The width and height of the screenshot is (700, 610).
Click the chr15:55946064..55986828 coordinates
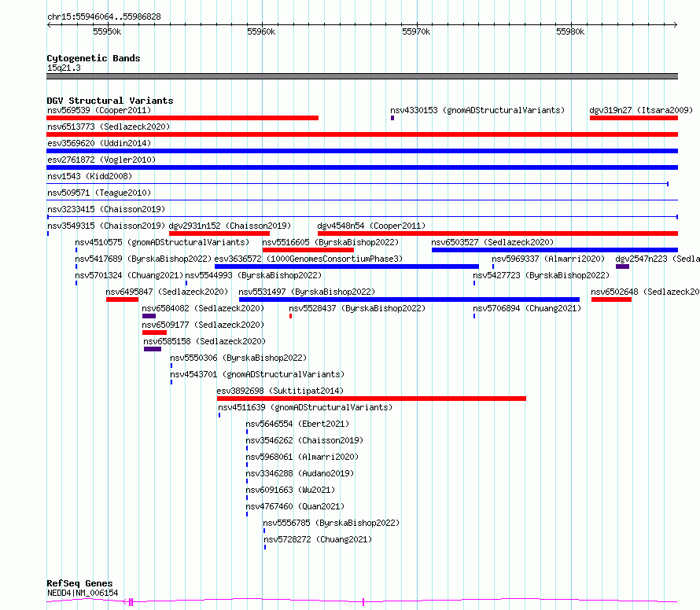pyautogui.click(x=104, y=17)
